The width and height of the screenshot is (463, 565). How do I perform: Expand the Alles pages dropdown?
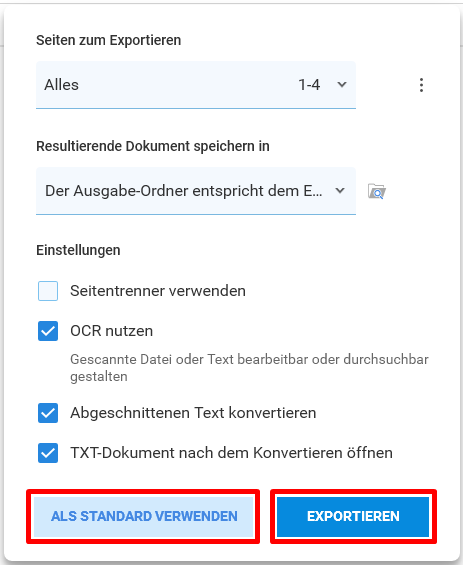click(x=196, y=85)
